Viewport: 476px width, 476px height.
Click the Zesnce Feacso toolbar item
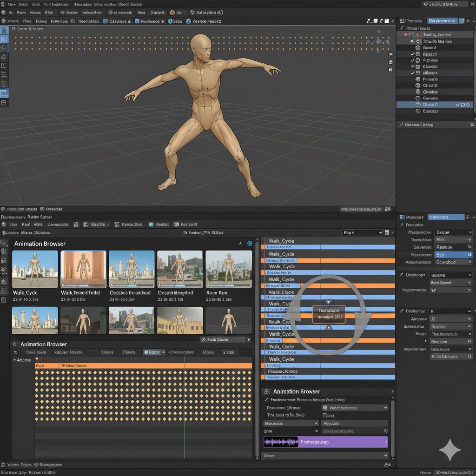point(204,21)
